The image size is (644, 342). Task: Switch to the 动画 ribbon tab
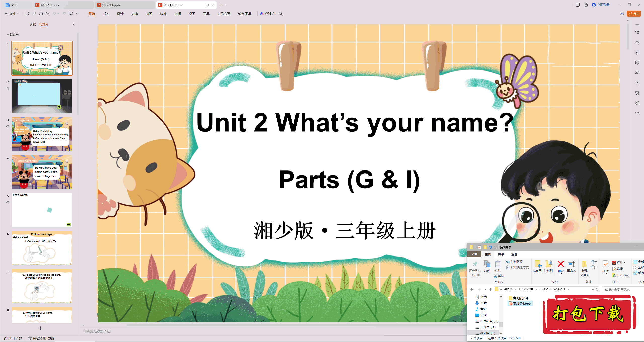(x=149, y=14)
